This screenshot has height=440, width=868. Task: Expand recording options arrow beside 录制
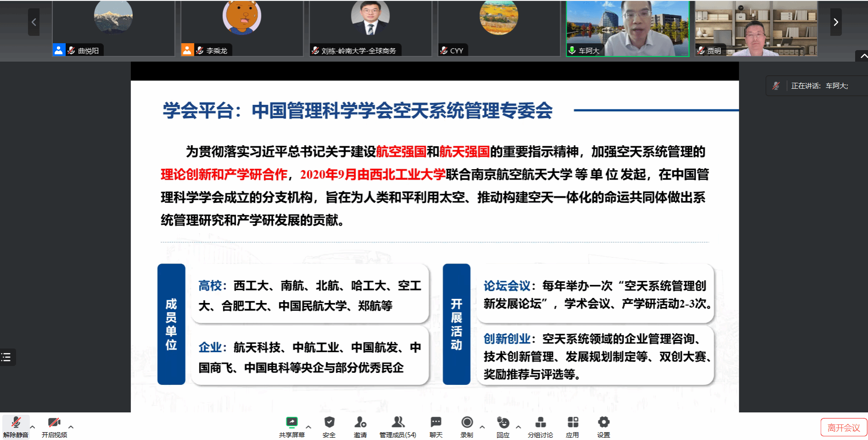[x=482, y=427]
